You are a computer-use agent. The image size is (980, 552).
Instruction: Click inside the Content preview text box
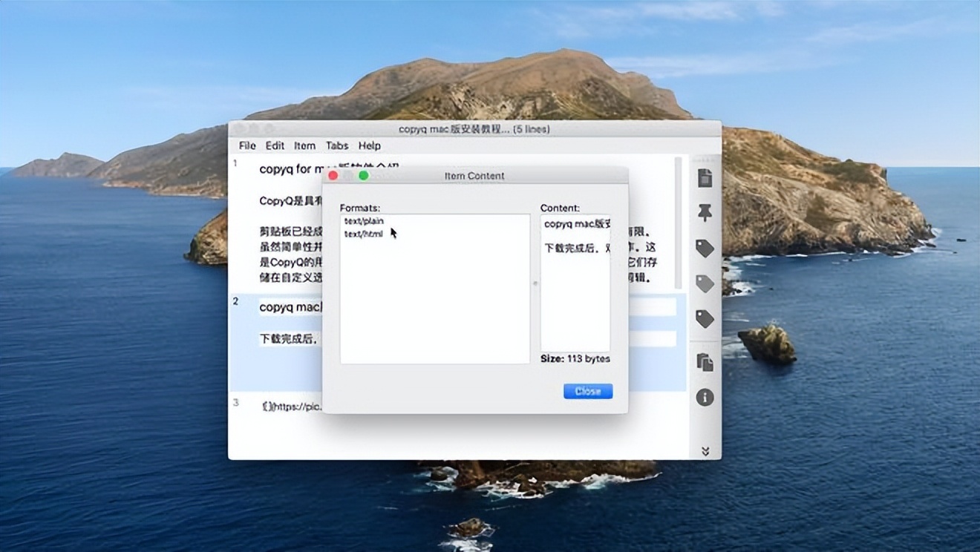point(575,283)
